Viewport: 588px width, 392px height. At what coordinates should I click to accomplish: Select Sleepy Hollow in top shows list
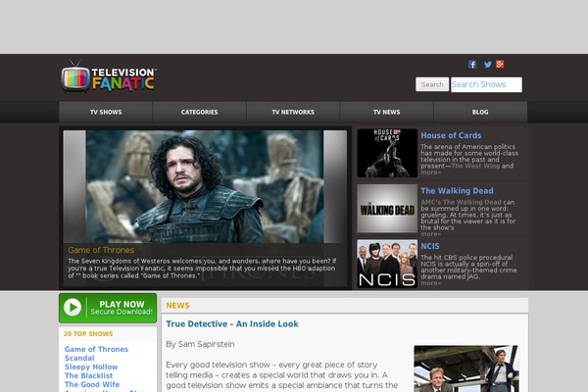click(91, 367)
